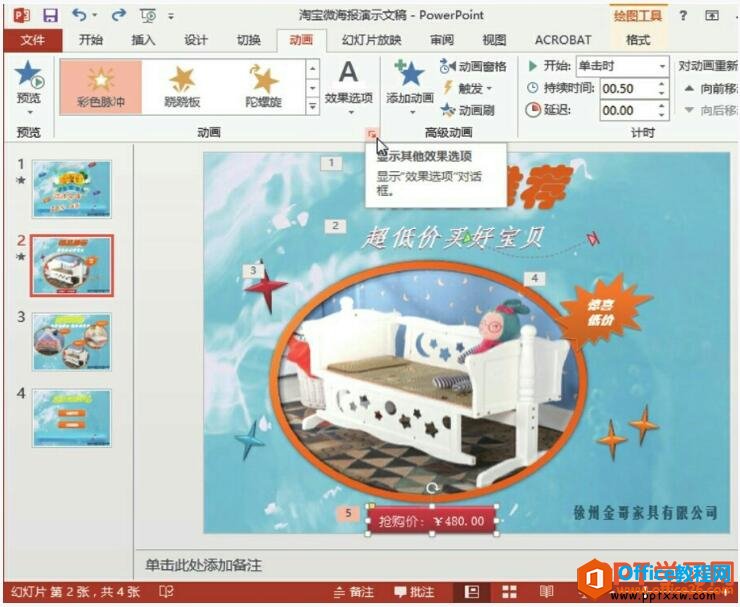740x607 pixels.
Task: Open 效果选项 effect options menu
Action: [348, 87]
